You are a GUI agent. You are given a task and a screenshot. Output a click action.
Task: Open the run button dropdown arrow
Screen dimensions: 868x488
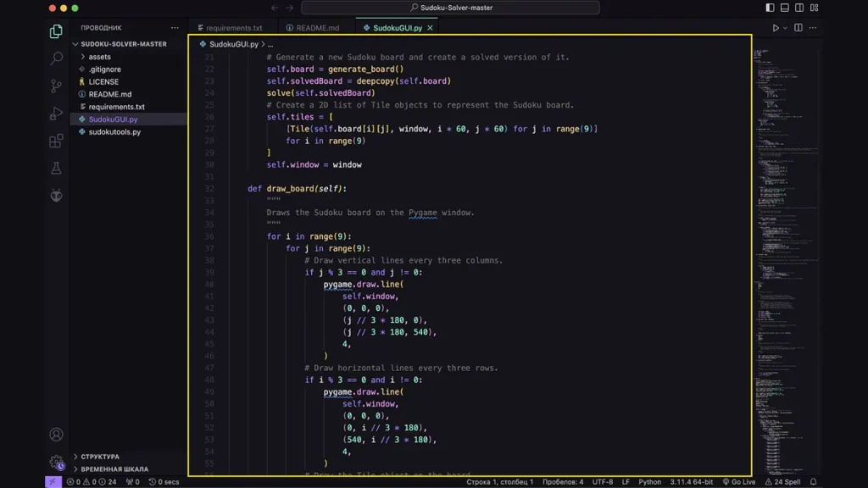point(785,28)
